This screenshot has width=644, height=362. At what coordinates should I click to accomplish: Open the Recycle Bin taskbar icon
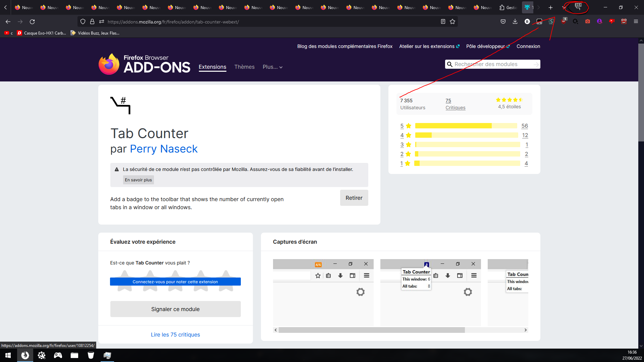[x=91, y=355]
